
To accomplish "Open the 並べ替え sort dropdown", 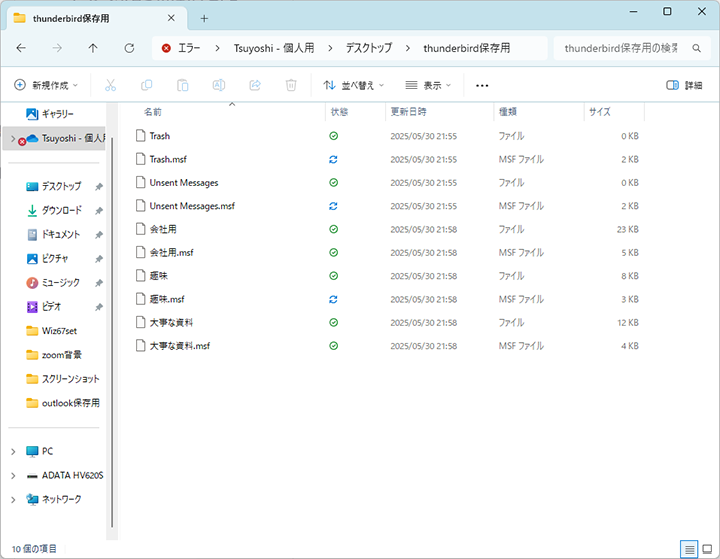I will click(356, 86).
